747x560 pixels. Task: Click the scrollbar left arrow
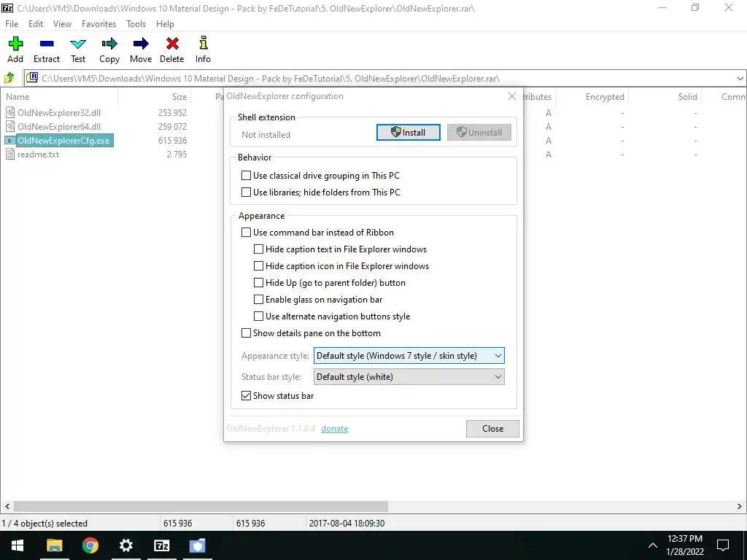pos(7,506)
